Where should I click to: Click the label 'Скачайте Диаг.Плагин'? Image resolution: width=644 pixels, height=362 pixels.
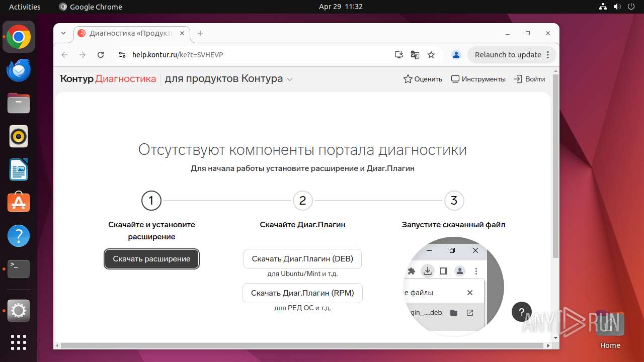point(302,225)
